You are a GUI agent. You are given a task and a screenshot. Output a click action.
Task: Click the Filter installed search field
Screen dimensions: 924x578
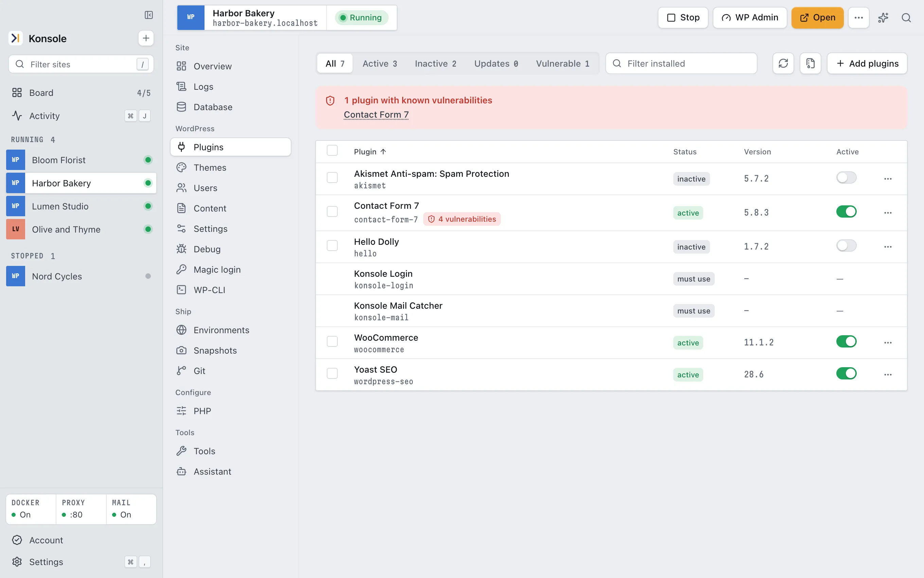681,64
